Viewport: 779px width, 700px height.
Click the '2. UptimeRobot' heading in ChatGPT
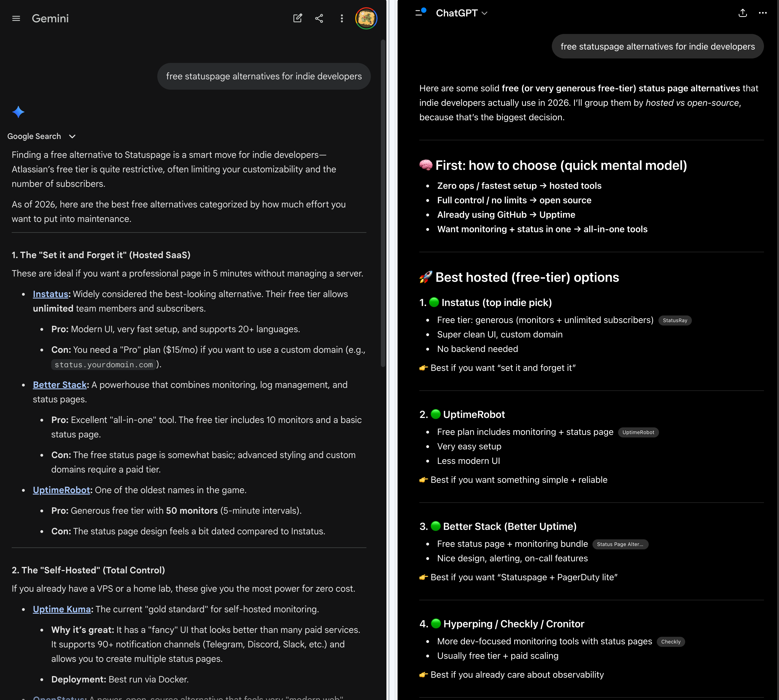(462, 415)
